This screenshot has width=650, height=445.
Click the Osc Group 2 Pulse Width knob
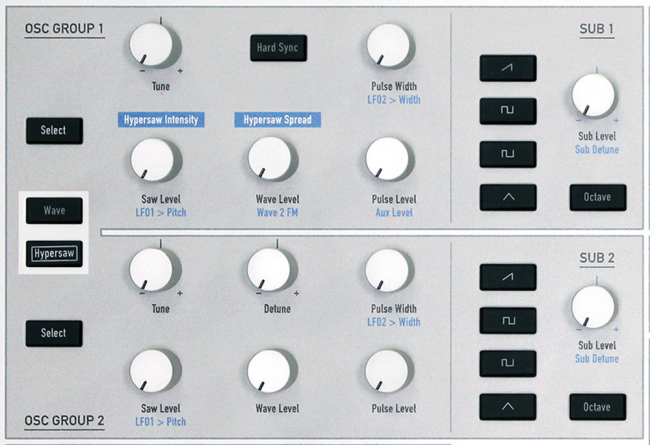tap(388, 268)
